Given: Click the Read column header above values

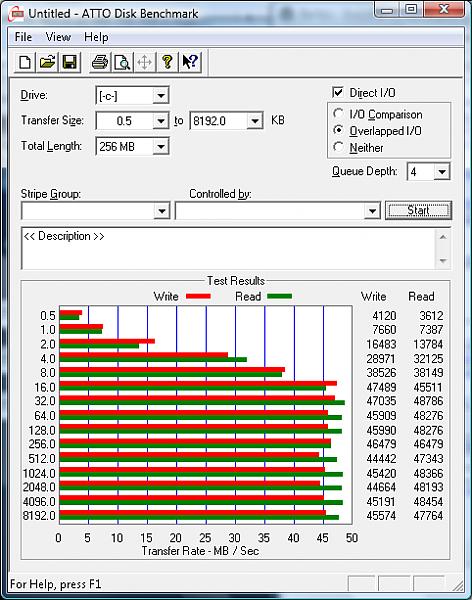Looking at the screenshot, I should [421, 297].
